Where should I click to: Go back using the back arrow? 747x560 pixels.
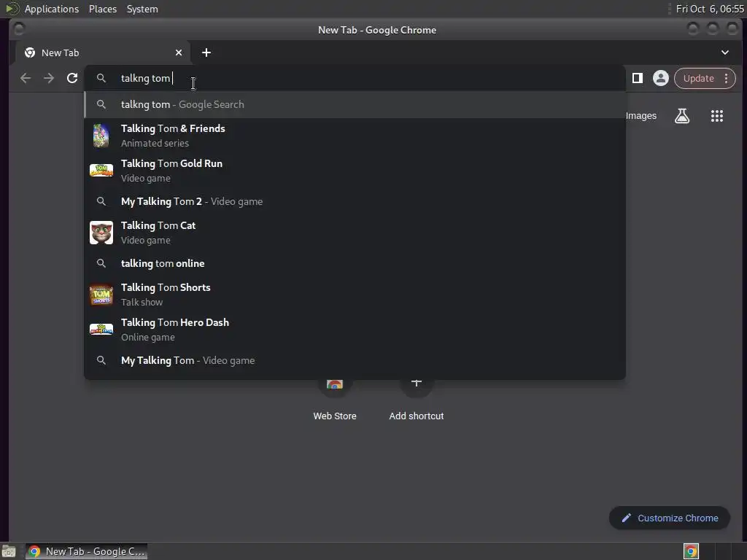click(26, 78)
